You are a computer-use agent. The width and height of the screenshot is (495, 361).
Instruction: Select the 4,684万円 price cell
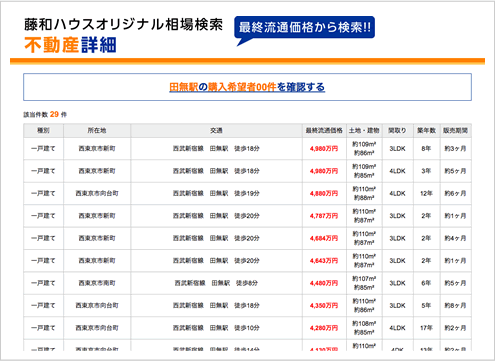pos(324,238)
